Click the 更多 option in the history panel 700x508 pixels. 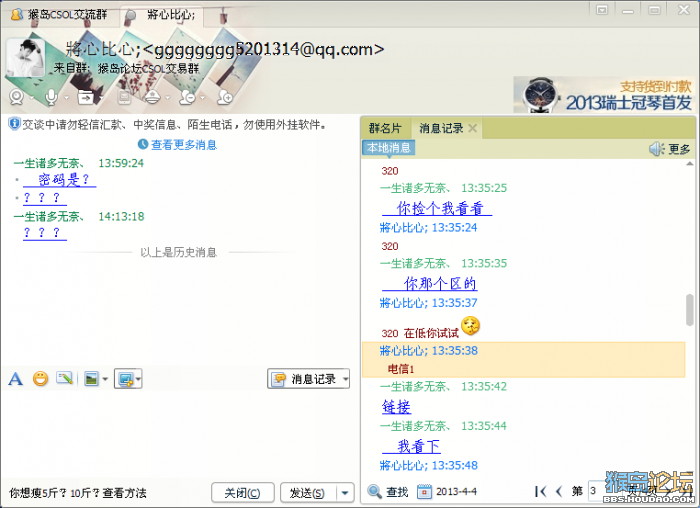[679, 149]
